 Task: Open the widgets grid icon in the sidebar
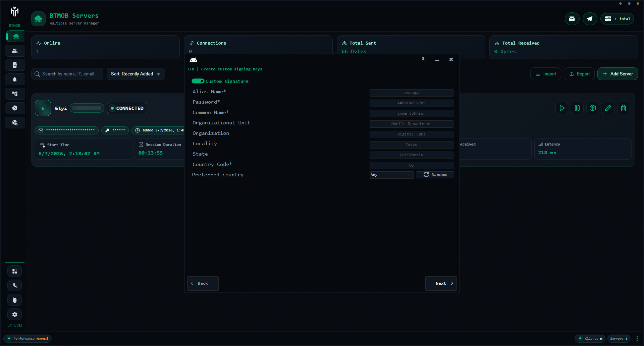pyautogui.click(x=15, y=271)
